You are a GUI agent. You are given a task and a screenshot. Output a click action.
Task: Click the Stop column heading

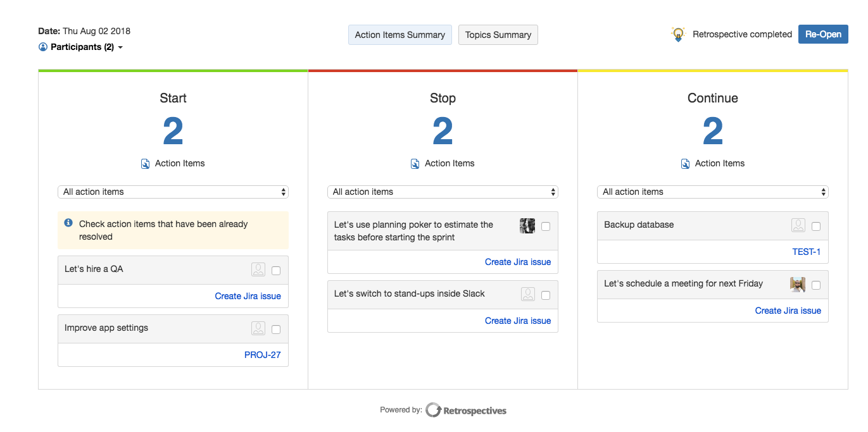(443, 98)
